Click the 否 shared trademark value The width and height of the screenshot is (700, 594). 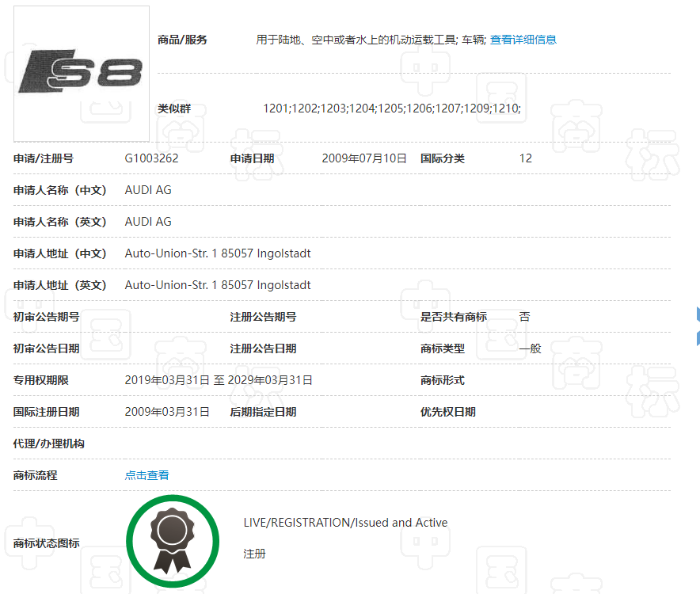pos(524,317)
